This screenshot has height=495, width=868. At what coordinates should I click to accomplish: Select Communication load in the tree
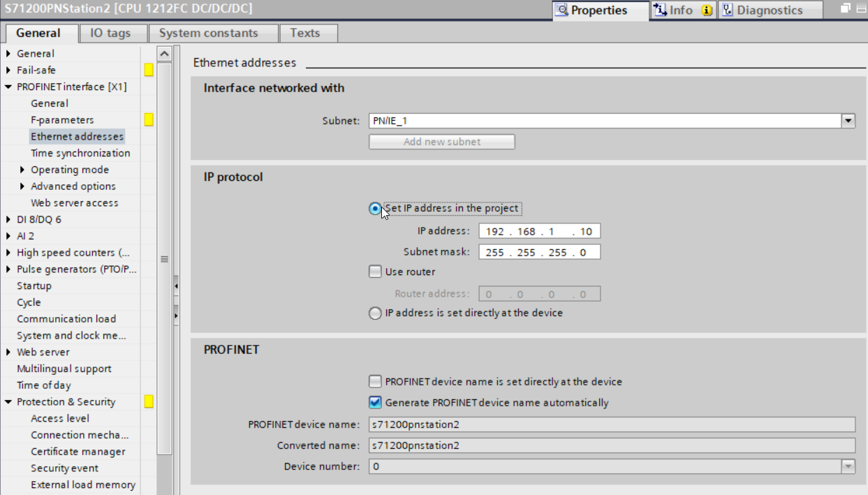click(66, 319)
